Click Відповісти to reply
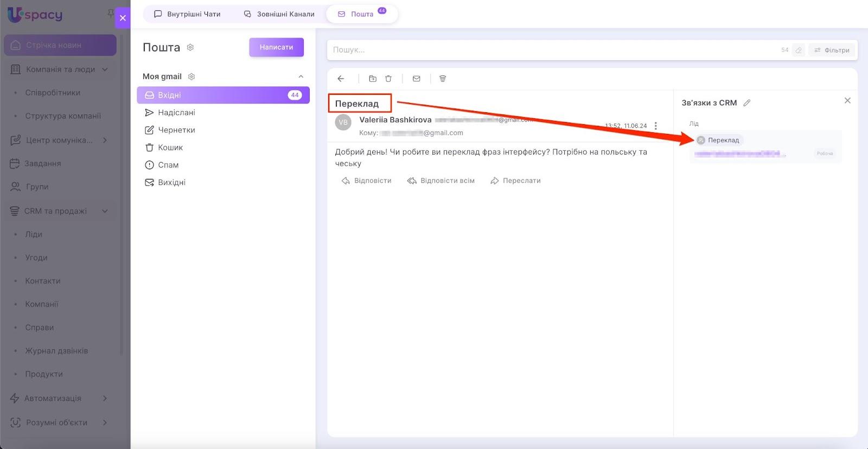868x449 pixels. click(x=367, y=181)
